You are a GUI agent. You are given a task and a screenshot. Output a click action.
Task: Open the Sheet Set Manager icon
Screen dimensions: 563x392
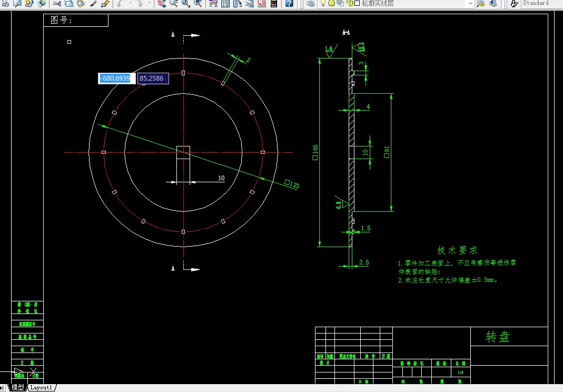point(250,3)
